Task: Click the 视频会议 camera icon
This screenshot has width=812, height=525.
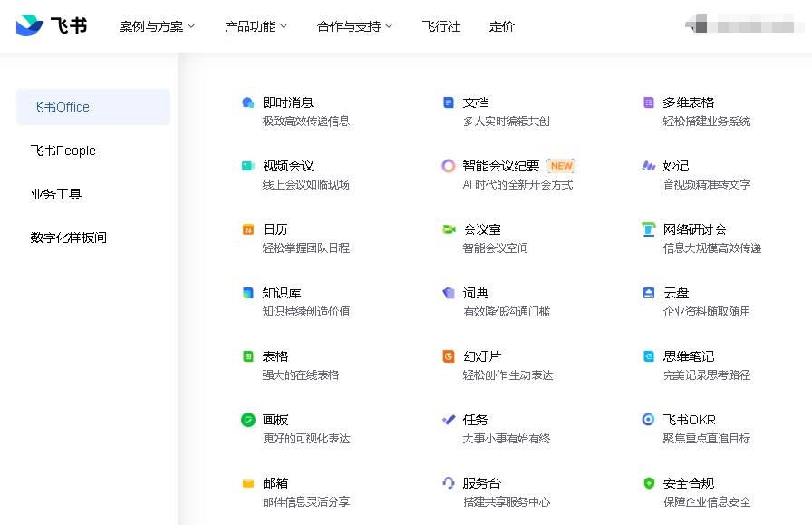Action: (248, 166)
